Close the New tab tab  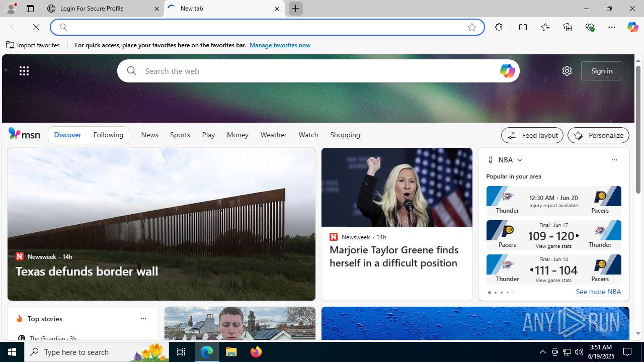click(x=277, y=9)
